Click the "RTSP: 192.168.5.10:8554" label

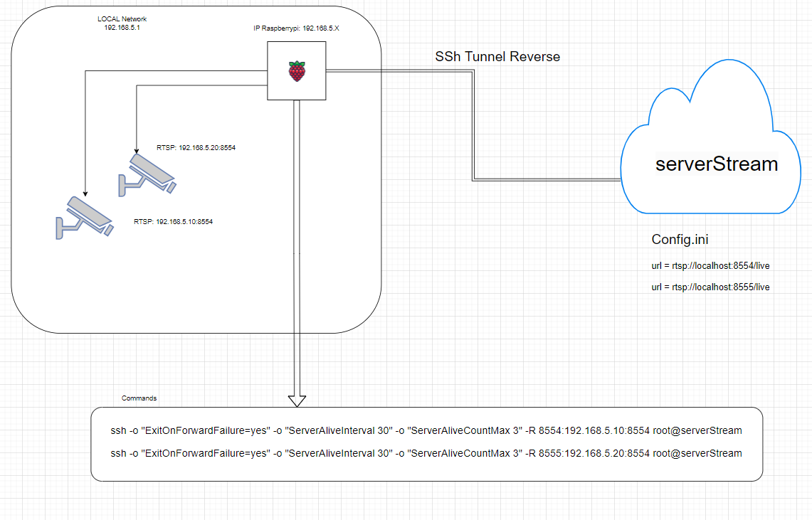click(x=173, y=222)
